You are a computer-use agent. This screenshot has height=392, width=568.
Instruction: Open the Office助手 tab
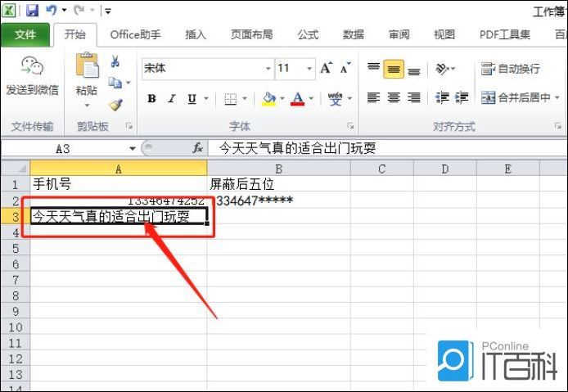pyautogui.click(x=136, y=34)
